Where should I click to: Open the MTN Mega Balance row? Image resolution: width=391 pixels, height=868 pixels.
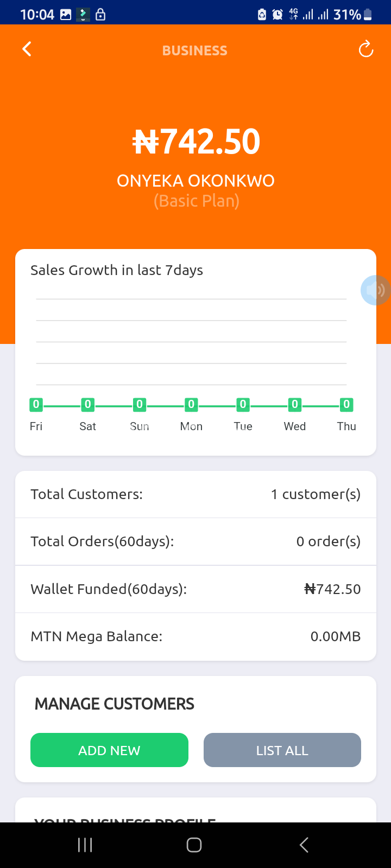(x=195, y=636)
